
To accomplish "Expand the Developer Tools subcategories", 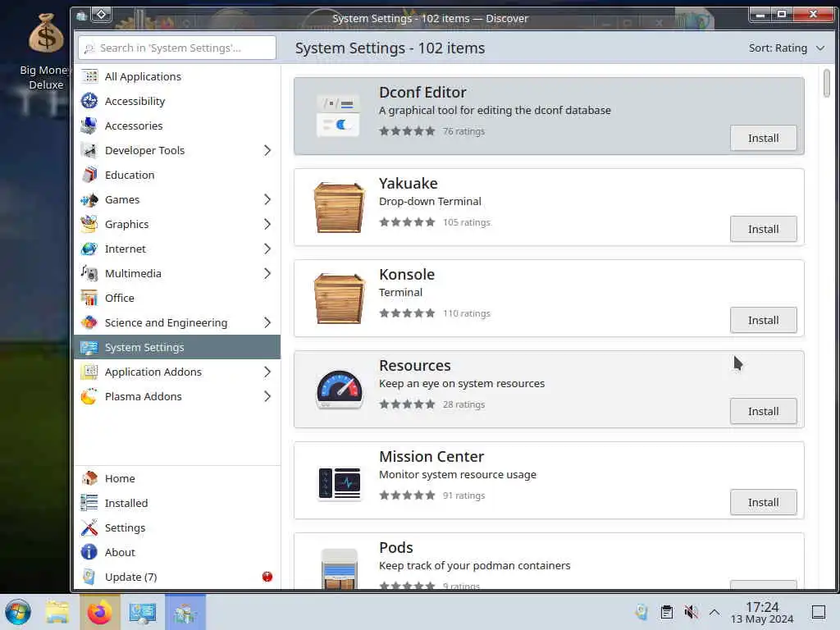I will coord(267,151).
